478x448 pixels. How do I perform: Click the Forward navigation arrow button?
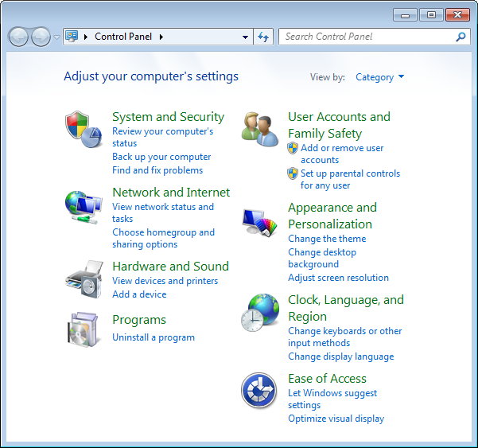point(41,37)
